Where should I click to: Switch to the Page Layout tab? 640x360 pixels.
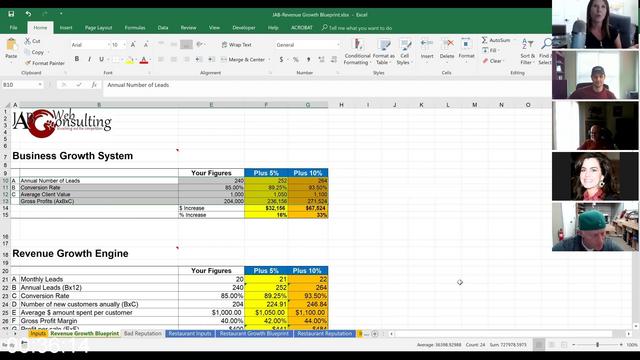click(x=98, y=28)
